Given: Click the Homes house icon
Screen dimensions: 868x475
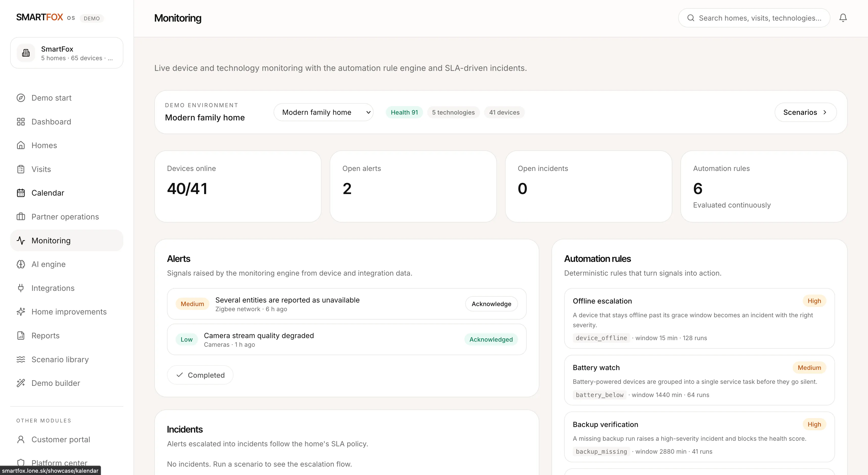Looking at the screenshot, I should 21,145.
